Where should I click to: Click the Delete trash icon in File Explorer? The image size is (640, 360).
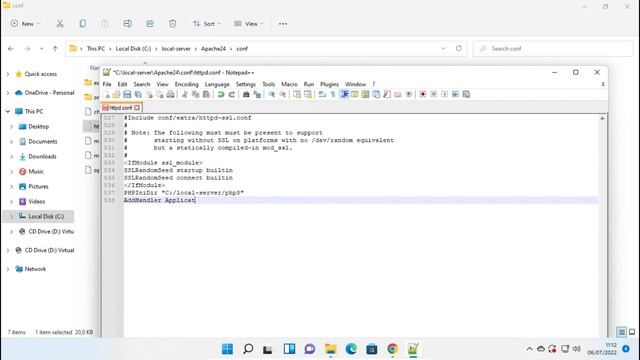(x=172, y=24)
